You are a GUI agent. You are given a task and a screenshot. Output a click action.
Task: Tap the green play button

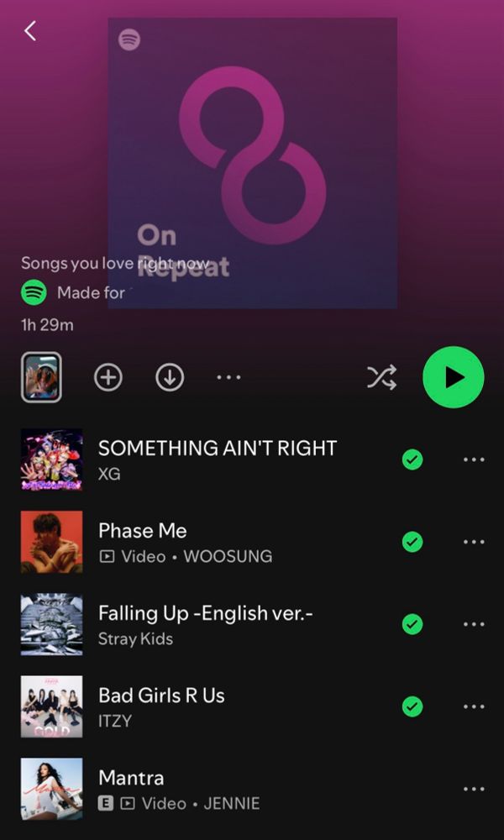tap(453, 377)
